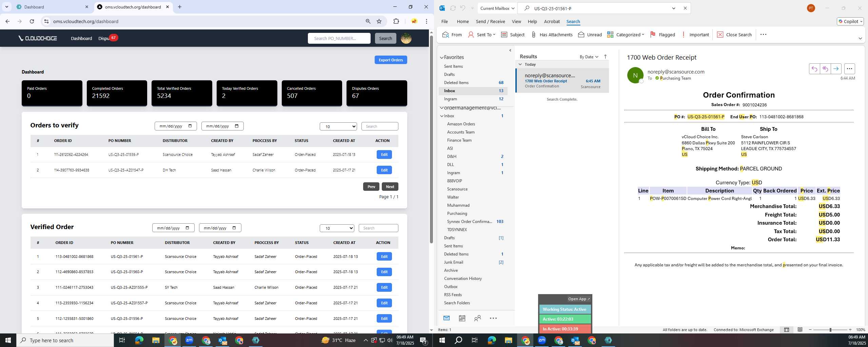Open Outlook Calendar view icon

(462, 318)
